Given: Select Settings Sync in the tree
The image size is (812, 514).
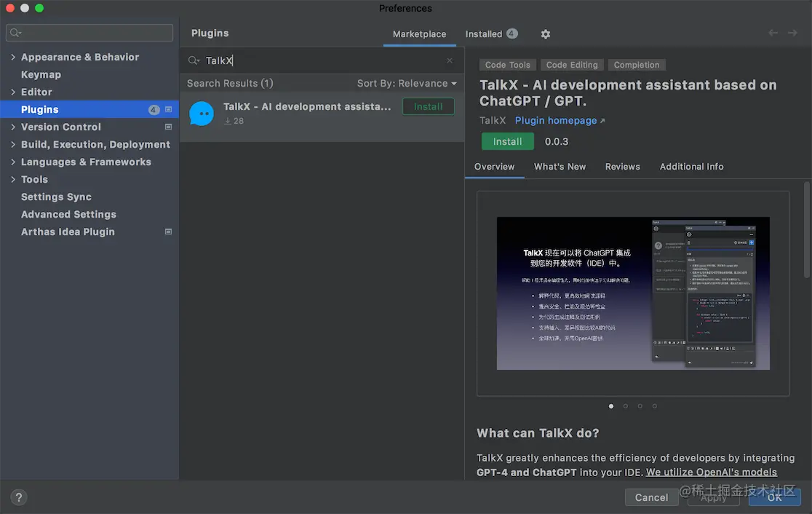Looking at the screenshot, I should pos(57,197).
